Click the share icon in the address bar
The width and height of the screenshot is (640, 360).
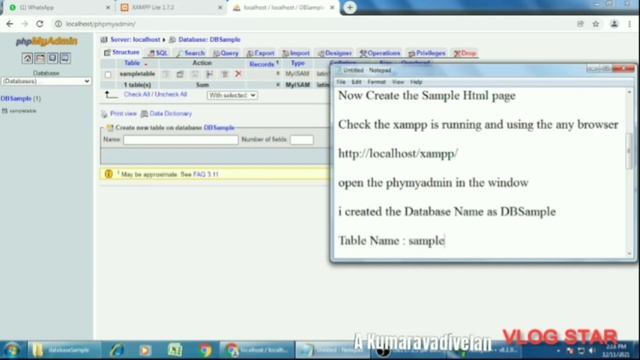click(x=580, y=24)
